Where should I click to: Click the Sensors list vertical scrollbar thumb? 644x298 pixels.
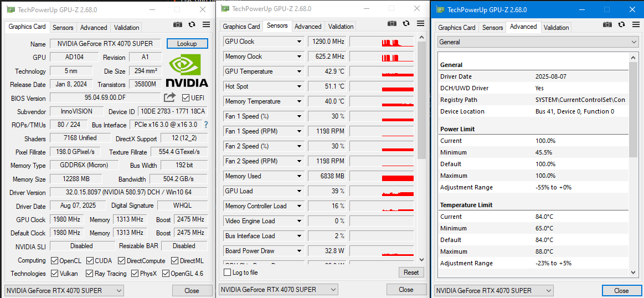[421, 100]
